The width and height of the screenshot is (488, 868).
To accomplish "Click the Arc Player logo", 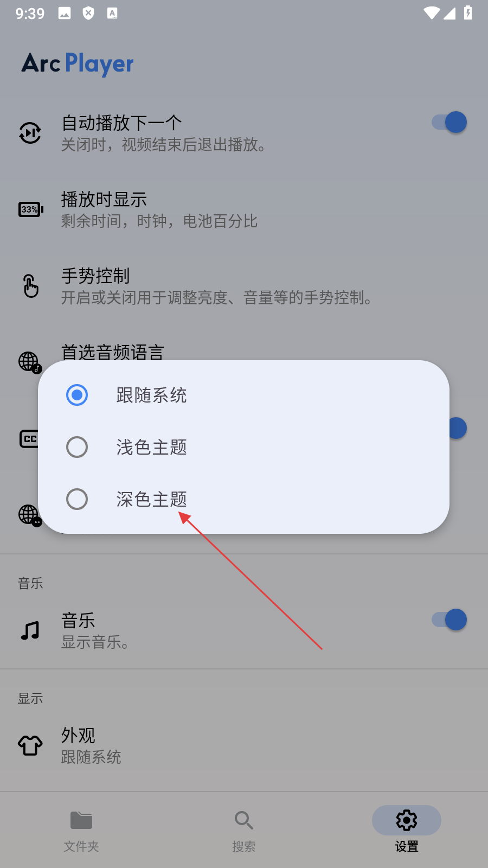I will point(78,64).
